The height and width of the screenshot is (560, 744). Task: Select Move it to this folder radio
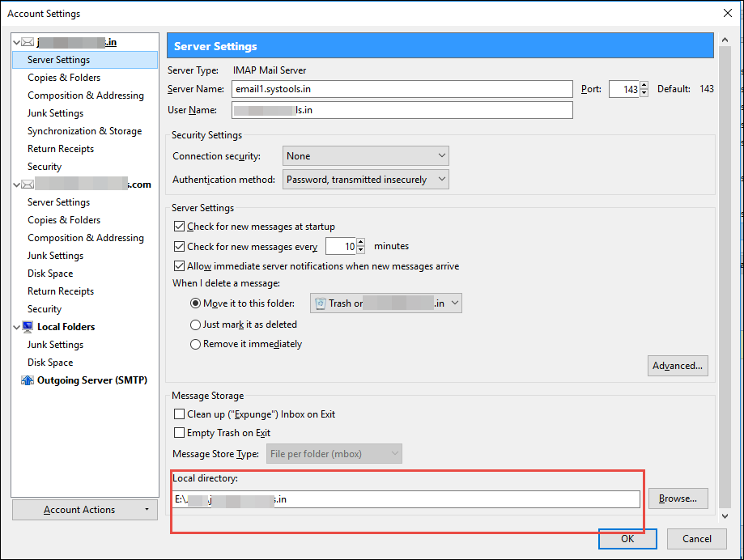195,303
